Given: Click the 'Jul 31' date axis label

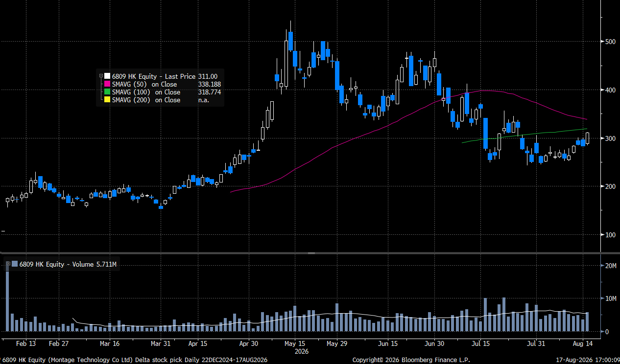Looking at the screenshot, I should point(537,343).
